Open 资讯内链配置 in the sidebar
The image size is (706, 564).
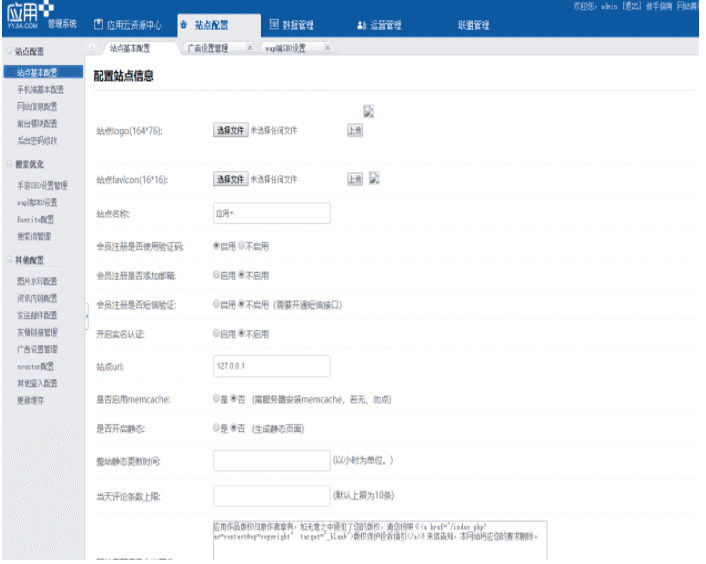click(x=37, y=298)
